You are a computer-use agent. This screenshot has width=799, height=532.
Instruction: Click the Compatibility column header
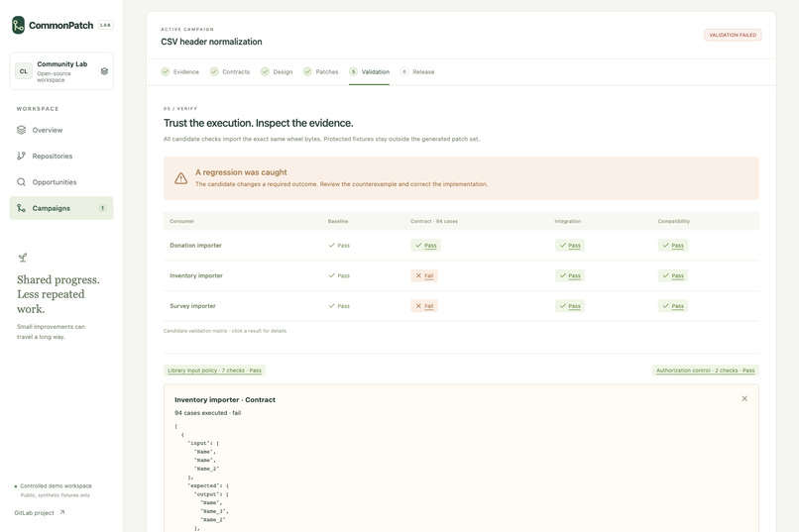point(674,222)
